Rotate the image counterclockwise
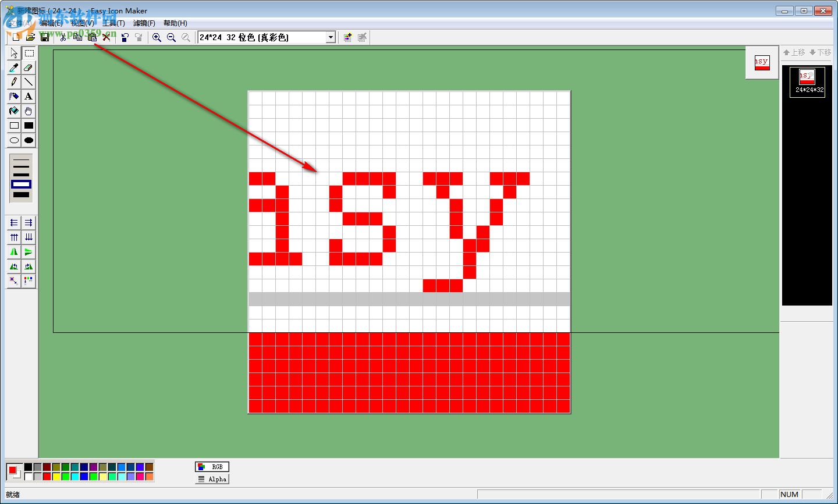Image resolution: width=838 pixels, height=504 pixels. click(14, 267)
